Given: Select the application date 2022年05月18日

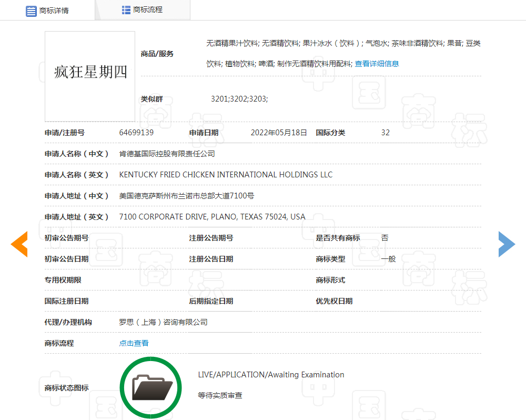Looking at the screenshot, I should point(279,133).
